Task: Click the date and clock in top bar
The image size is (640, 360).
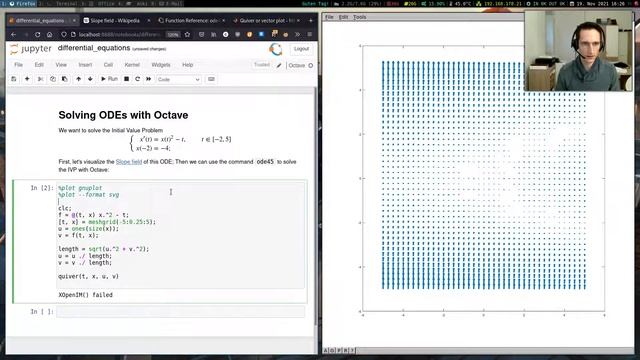Action: click(599, 3)
